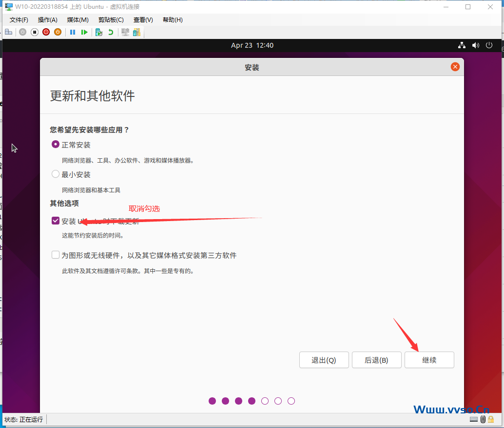The width and height of the screenshot is (504, 428).
Task: Open Ubuntu's network settings from top bar
Action: click(462, 45)
